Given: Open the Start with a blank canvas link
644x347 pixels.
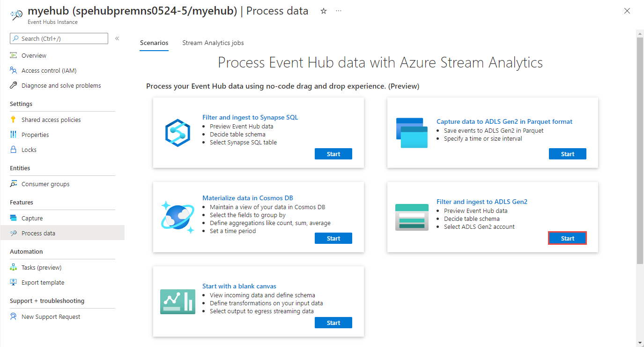Looking at the screenshot, I should pyautogui.click(x=239, y=286).
